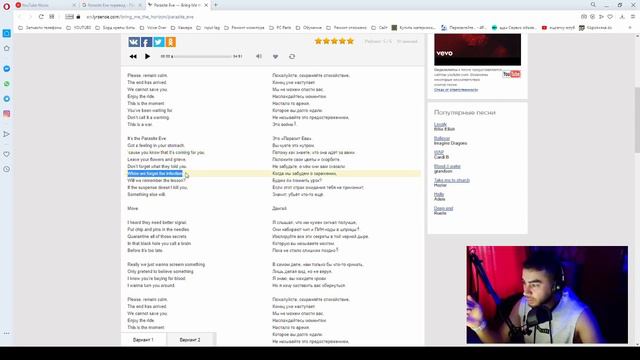Screen dimensions: 640x360
Task: Click the lyric 'It's the Parasite Eve'
Action: 147,138
